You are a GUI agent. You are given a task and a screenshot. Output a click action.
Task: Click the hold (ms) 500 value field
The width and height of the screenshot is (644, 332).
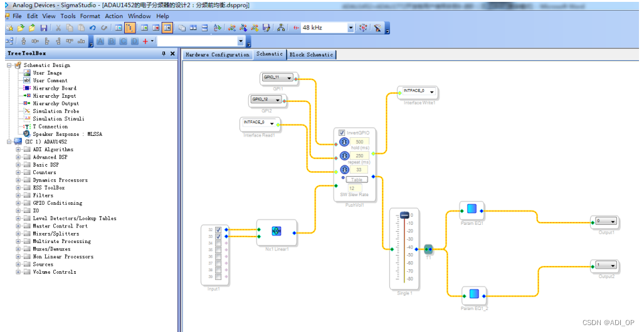(x=359, y=142)
